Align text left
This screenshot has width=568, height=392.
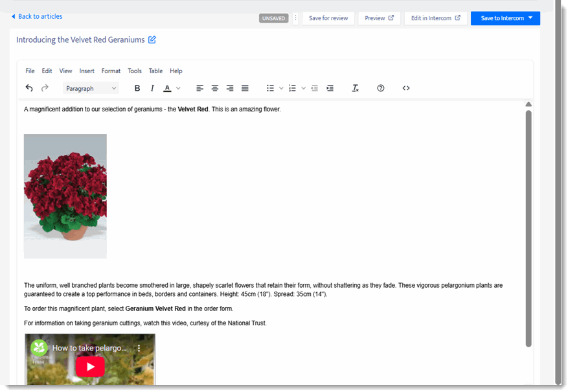(x=199, y=88)
